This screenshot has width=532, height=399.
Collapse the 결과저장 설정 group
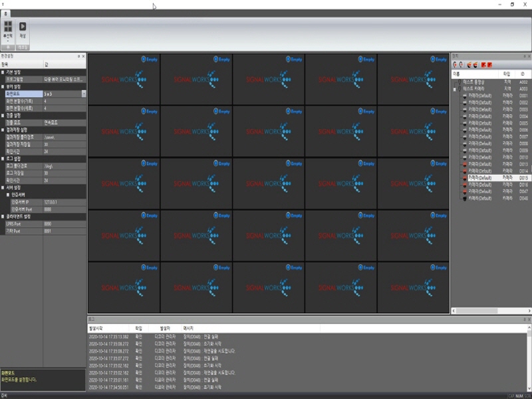coord(3,130)
